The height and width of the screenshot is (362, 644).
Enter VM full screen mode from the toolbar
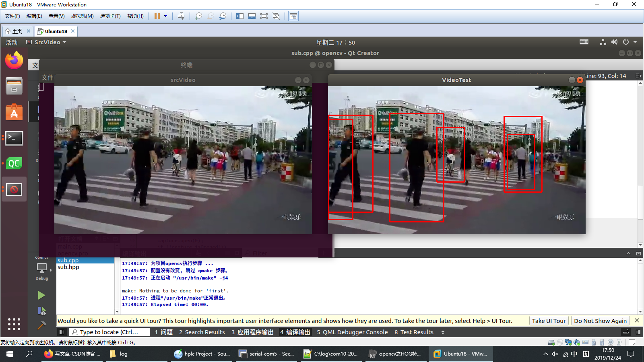point(264,16)
